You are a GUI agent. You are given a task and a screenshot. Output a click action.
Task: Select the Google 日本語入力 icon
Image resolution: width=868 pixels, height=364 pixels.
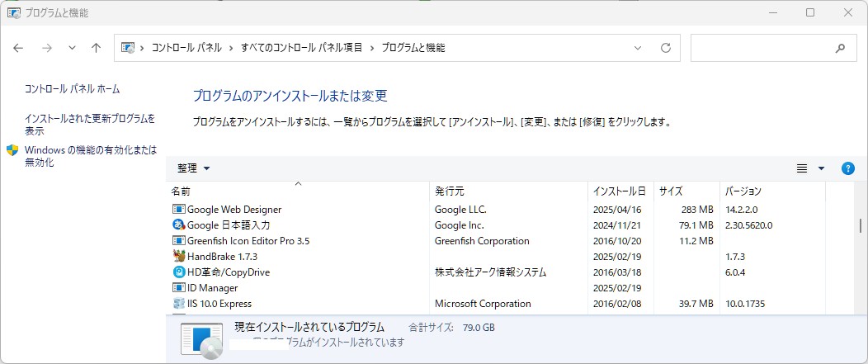coord(178,225)
